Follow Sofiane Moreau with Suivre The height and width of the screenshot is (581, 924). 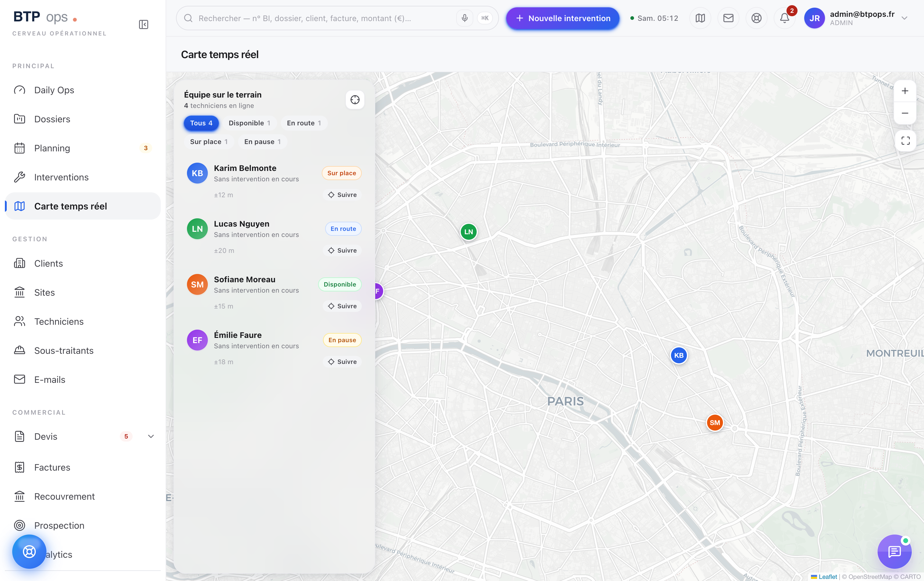[x=342, y=306]
